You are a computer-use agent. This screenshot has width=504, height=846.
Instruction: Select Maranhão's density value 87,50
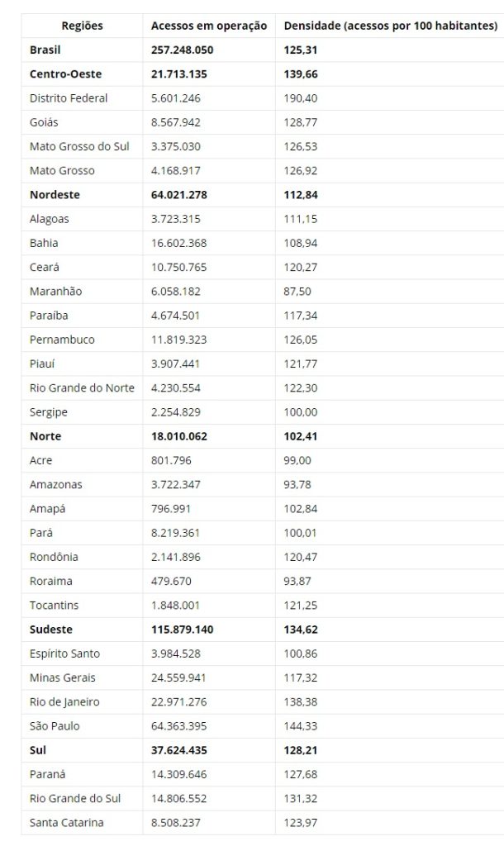pos(297,292)
